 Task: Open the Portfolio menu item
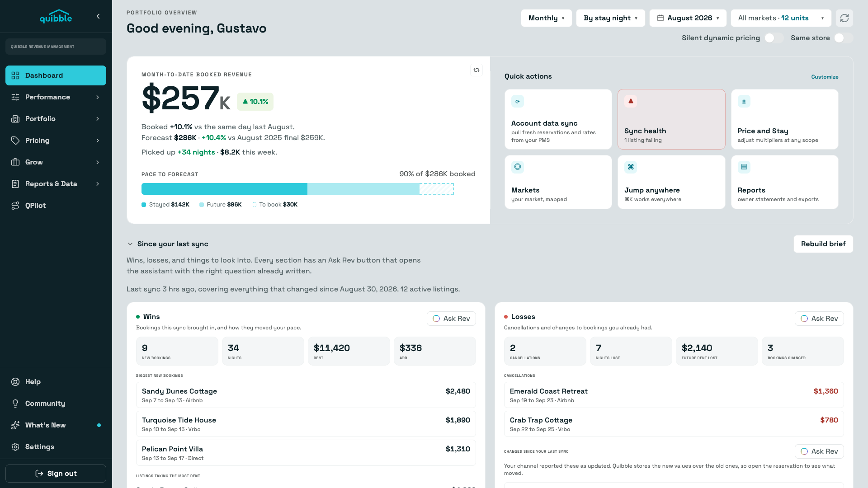click(x=56, y=119)
